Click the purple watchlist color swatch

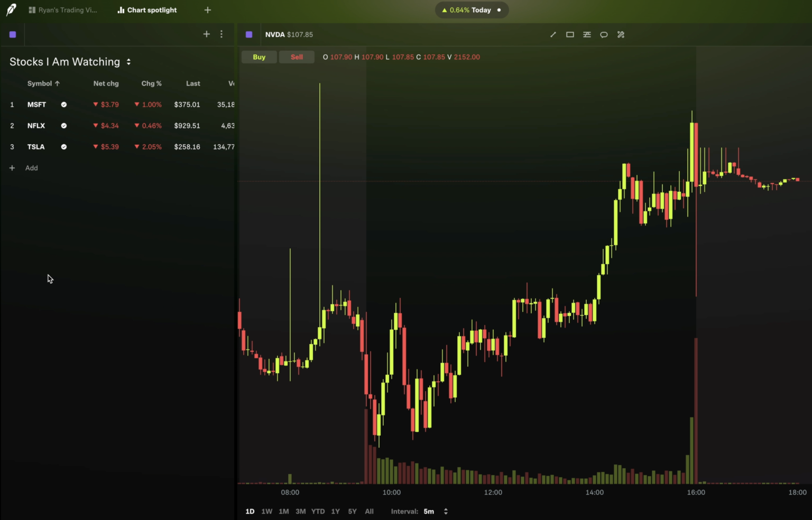[13, 34]
